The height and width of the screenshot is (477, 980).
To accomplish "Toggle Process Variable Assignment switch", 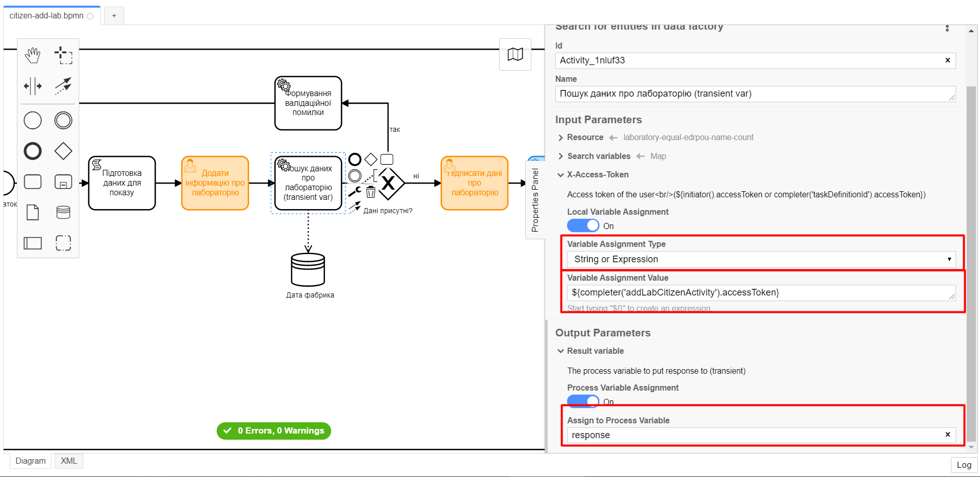I will [583, 401].
